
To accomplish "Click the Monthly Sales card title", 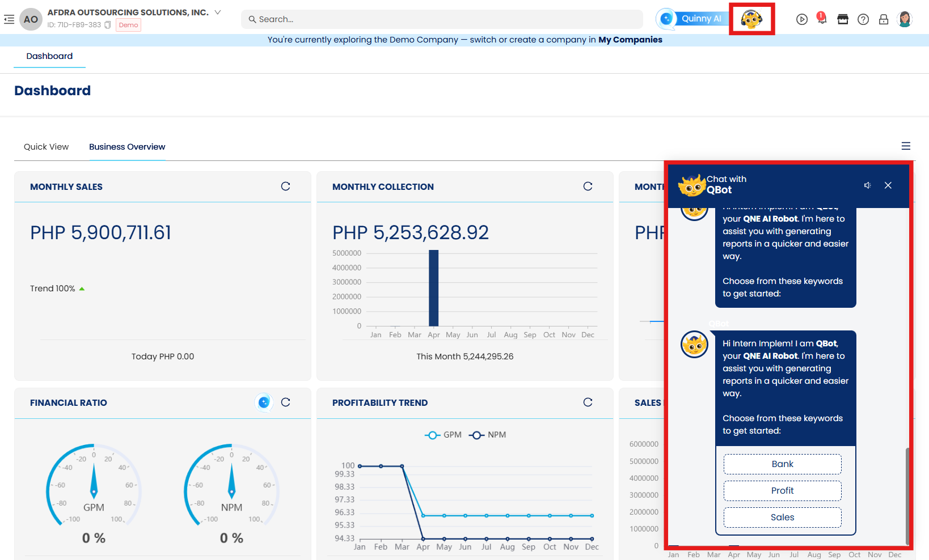I will click(x=66, y=187).
